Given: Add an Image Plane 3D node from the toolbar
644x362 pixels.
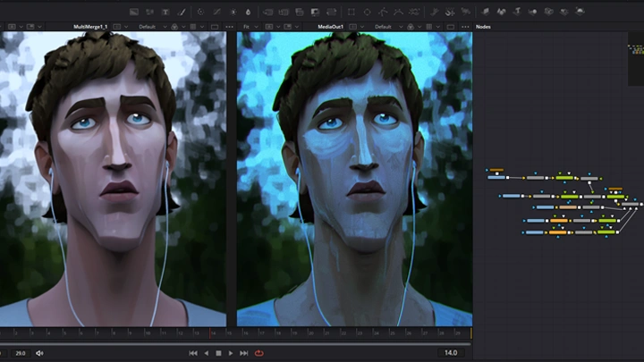Looking at the screenshot, I should pos(486,12).
